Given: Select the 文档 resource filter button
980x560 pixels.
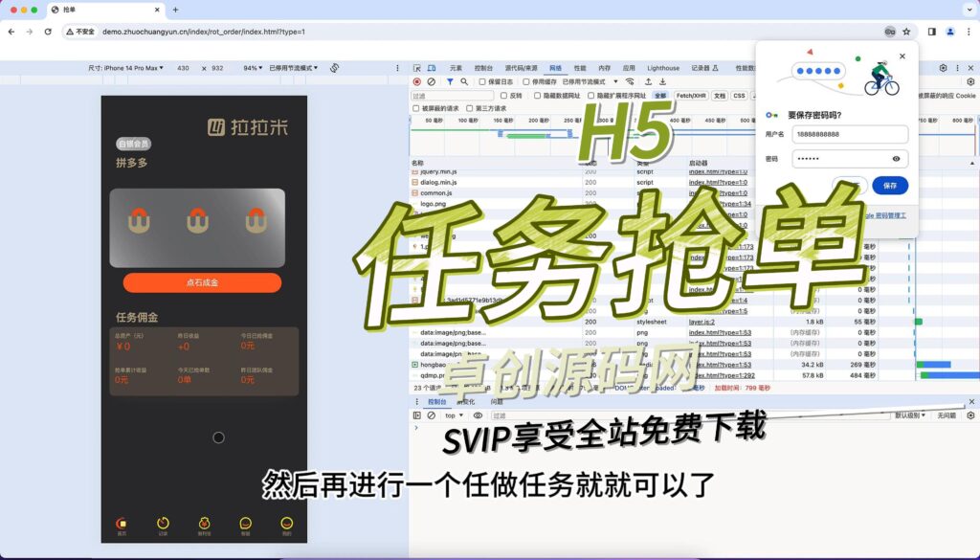Looking at the screenshot, I should tap(720, 96).
